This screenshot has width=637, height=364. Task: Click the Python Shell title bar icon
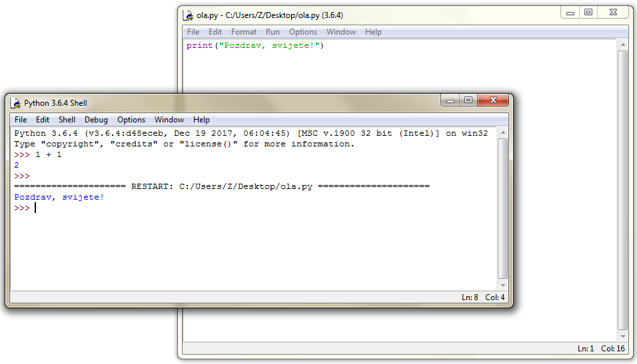click(x=16, y=103)
